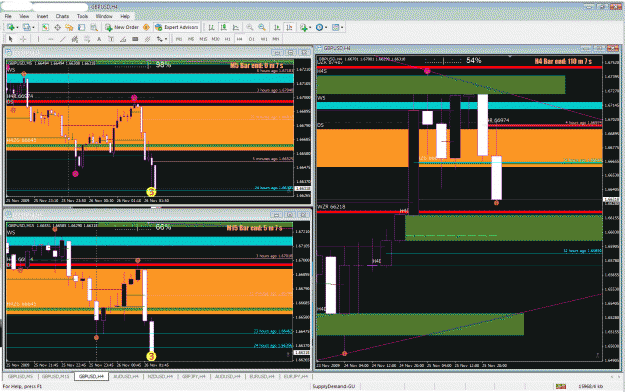This screenshot has height=392, width=625.
Task: Switch to the GBPJPY,H4 chart tab
Action: coord(194,376)
